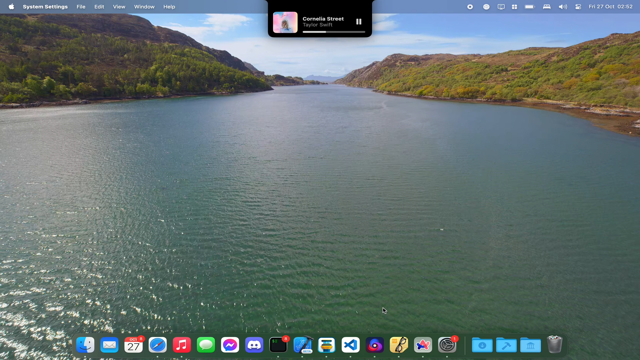The image size is (640, 360).
Task: Click the date and time Fri 27 Oct
Action: [x=610, y=7]
